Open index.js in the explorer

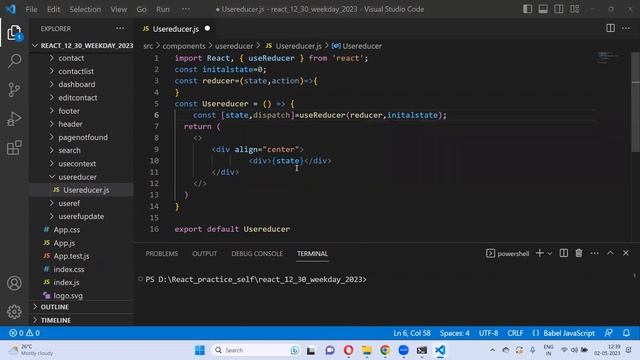[x=66, y=282]
